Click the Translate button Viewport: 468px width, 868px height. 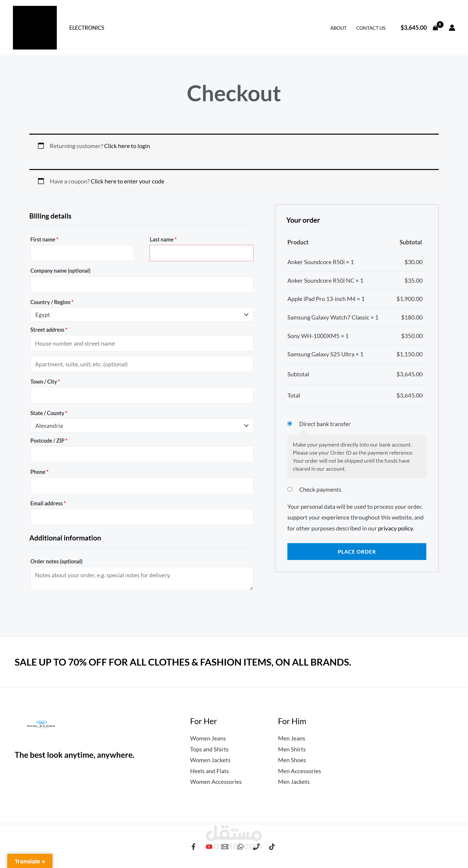[x=30, y=861]
